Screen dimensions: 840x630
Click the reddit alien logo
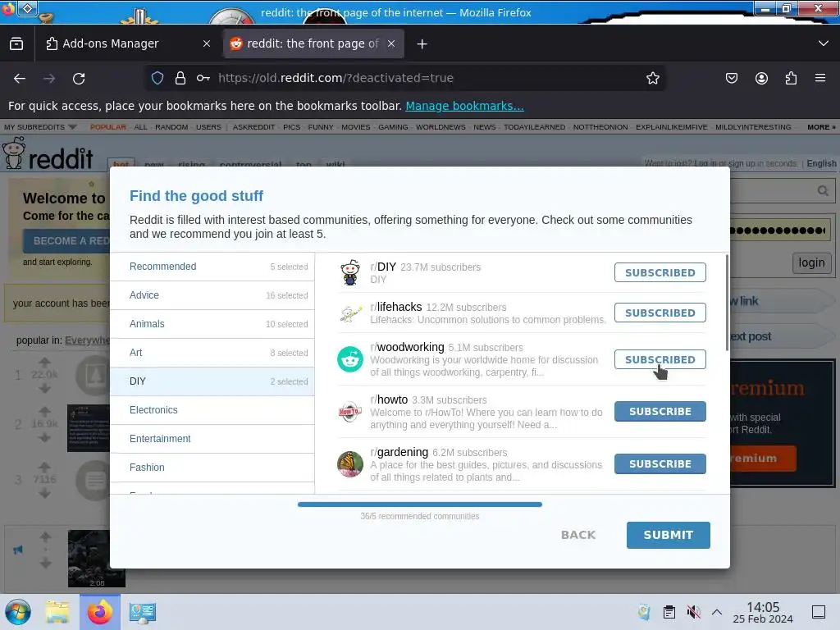pyautogui.click(x=13, y=153)
